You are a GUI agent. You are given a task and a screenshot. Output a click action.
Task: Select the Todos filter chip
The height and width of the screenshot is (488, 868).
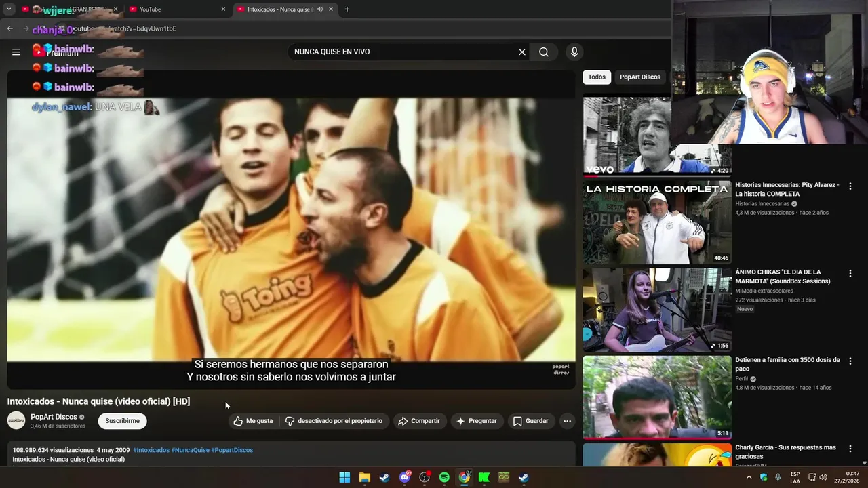[597, 77]
